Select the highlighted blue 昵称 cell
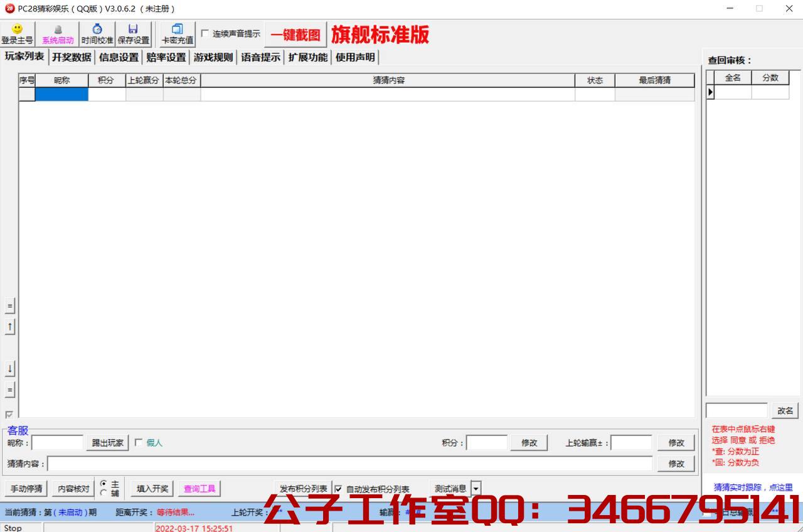Screen dimensions: 803x532 click(x=61, y=94)
